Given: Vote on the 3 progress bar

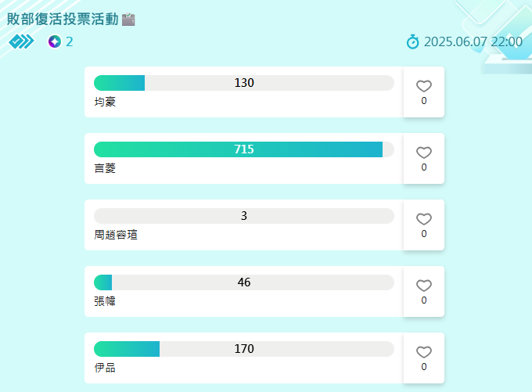Looking at the screenshot, I should (244, 216).
